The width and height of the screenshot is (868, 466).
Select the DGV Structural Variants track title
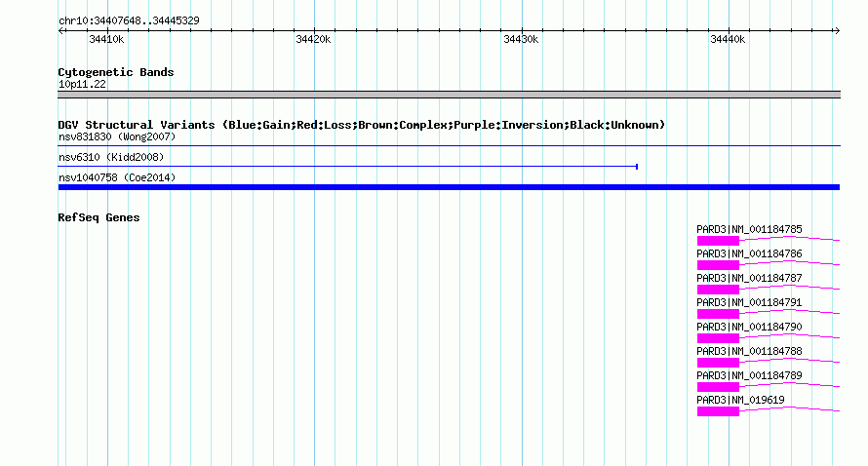click(x=362, y=125)
